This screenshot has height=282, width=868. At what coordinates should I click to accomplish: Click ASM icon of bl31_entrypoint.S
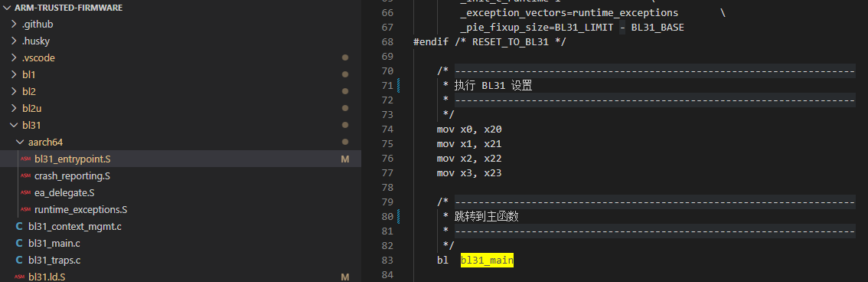coord(25,159)
